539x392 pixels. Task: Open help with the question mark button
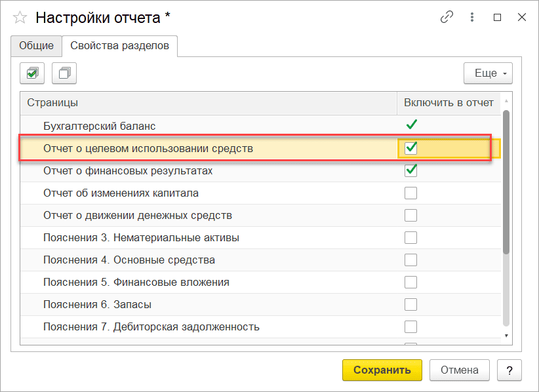coord(509,370)
